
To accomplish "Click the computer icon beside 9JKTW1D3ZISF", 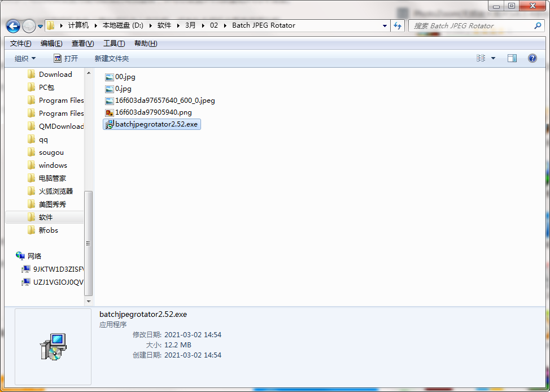I will pos(26,269).
